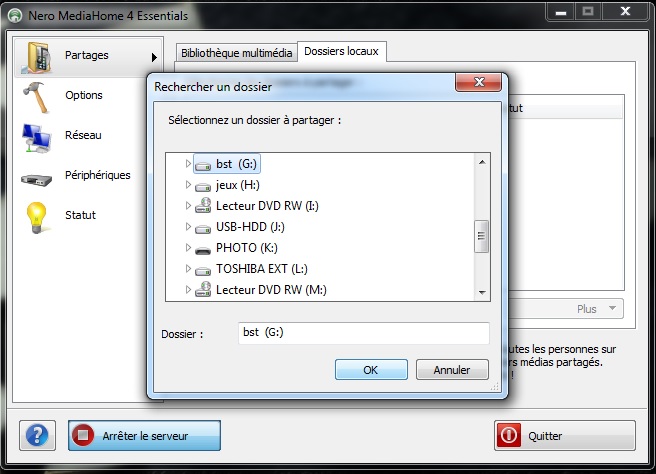The image size is (656, 474).
Task: Select the 'Lecteur DVD RW (I:)' row text
Action: 267,206
